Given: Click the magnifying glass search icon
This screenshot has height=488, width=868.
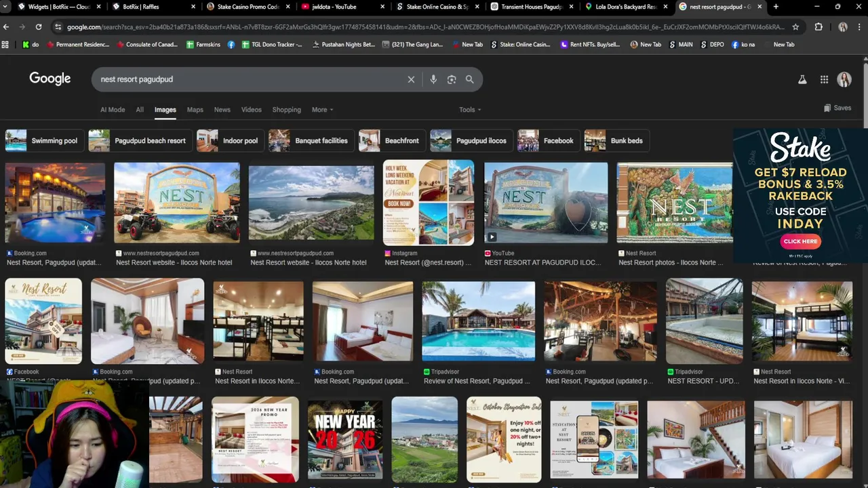Looking at the screenshot, I should (x=469, y=79).
